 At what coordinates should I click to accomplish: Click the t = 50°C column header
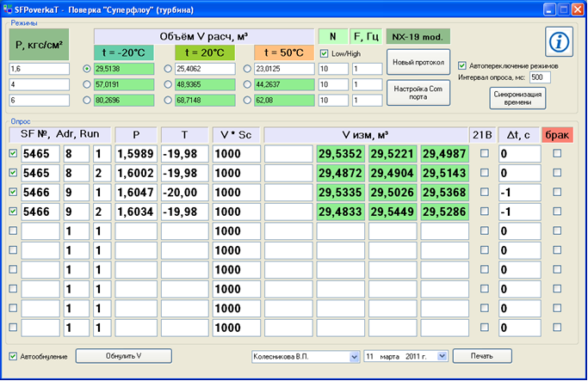tap(284, 52)
